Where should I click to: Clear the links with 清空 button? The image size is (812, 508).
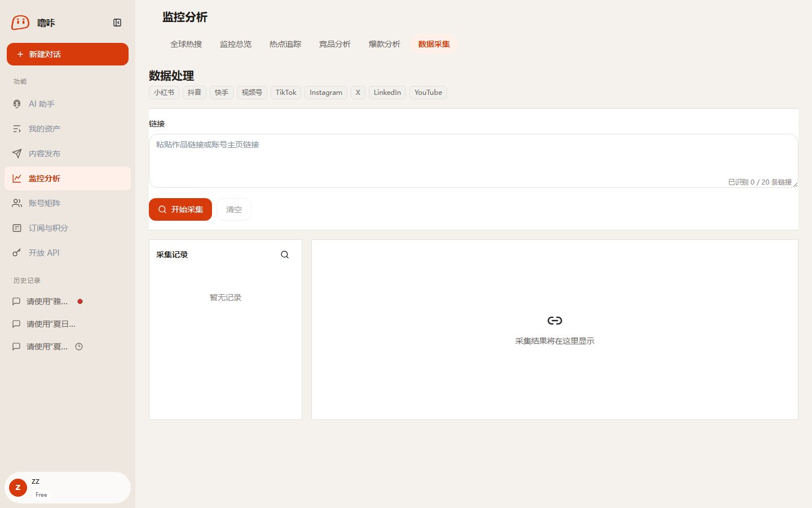click(x=234, y=209)
